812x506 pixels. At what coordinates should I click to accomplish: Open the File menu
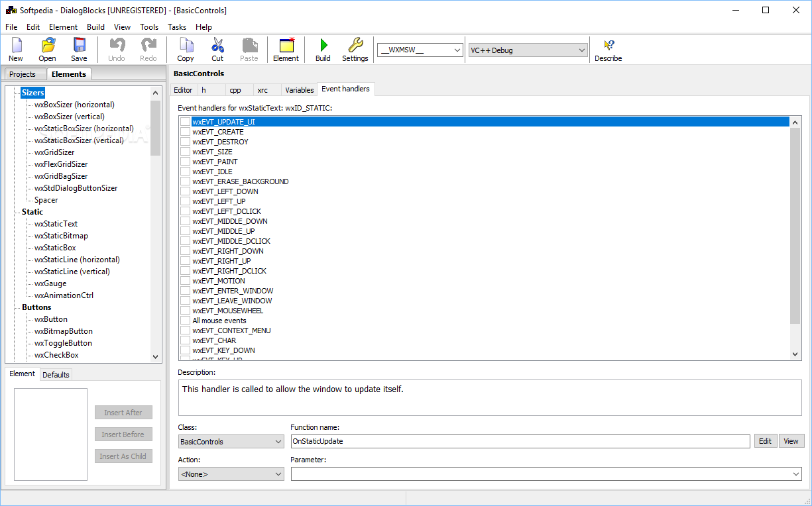pos(11,27)
